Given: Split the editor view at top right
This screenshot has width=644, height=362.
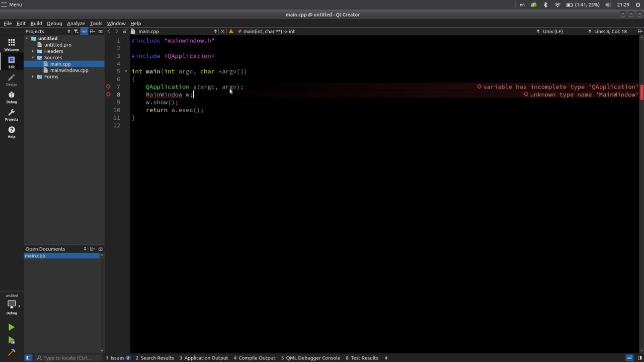Looking at the screenshot, I should coord(639,31).
